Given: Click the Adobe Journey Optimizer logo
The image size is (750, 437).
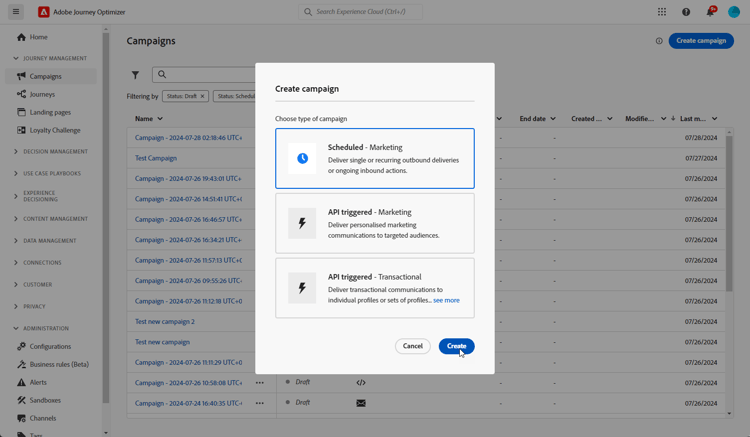Looking at the screenshot, I should (x=44, y=12).
